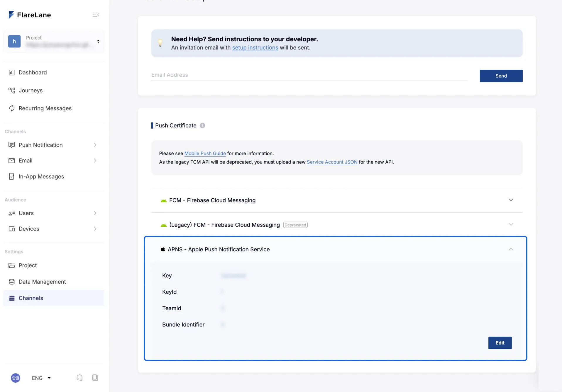562x392 pixels.
Task: Open Dashboard from the sidebar
Action: point(33,72)
